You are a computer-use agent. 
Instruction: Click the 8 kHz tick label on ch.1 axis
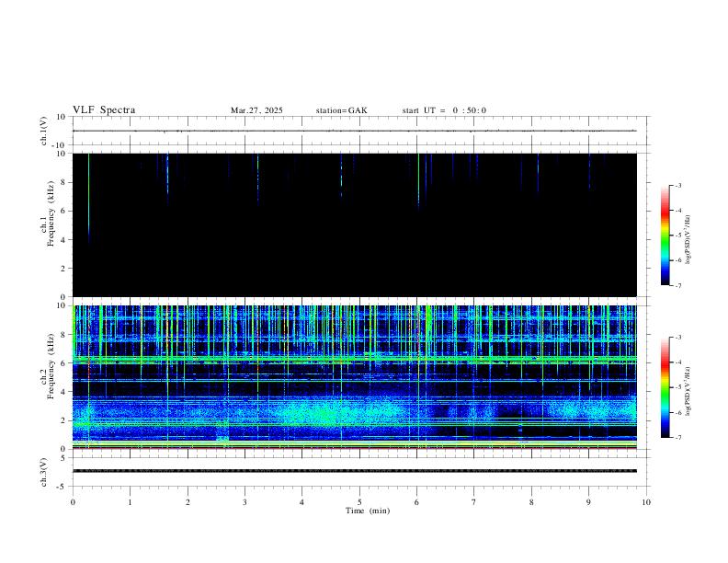coord(63,182)
